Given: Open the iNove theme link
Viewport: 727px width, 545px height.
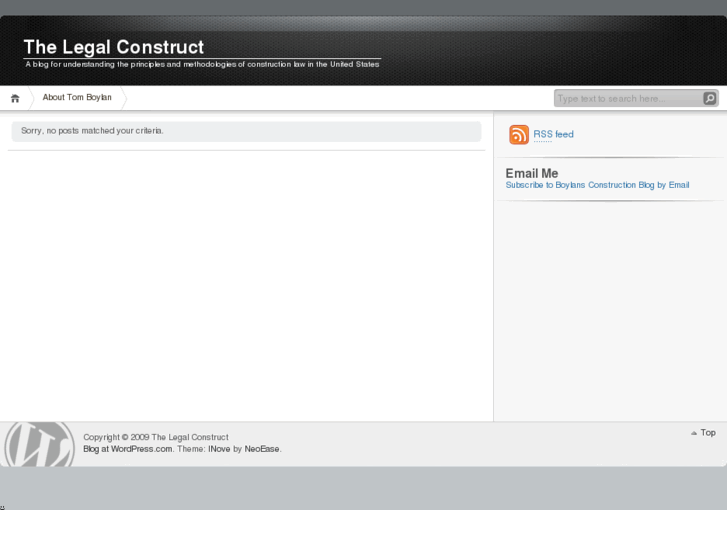Looking at the screenshot, I should point(219,449).
